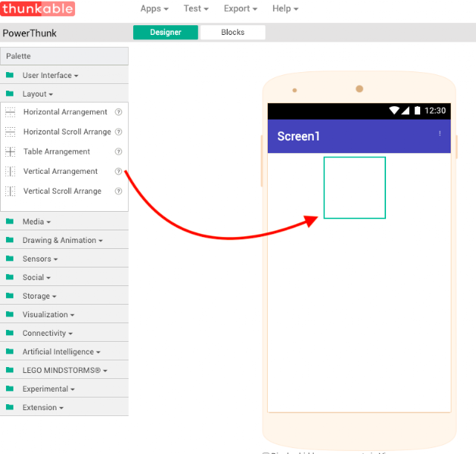Click the phone battery status icon
Image resolution: width=476 pixels, height=454 pixels.
point(417,111)
